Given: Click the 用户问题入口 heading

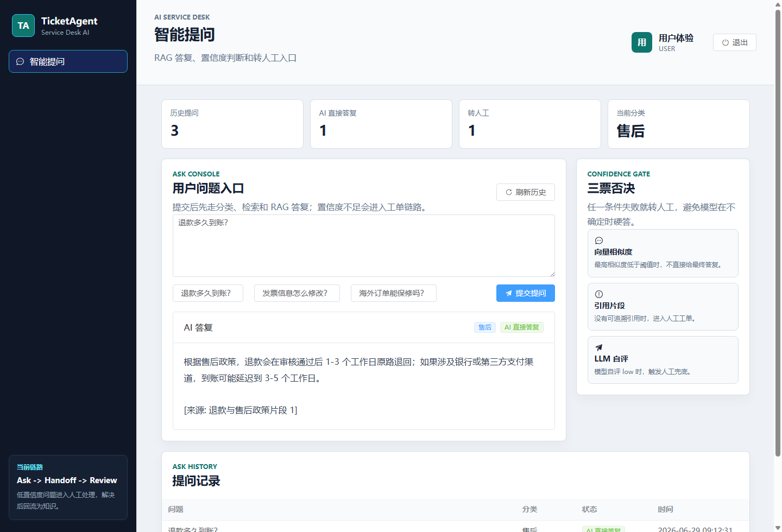Looking at the screenshot, I should (x=208, y=188).
